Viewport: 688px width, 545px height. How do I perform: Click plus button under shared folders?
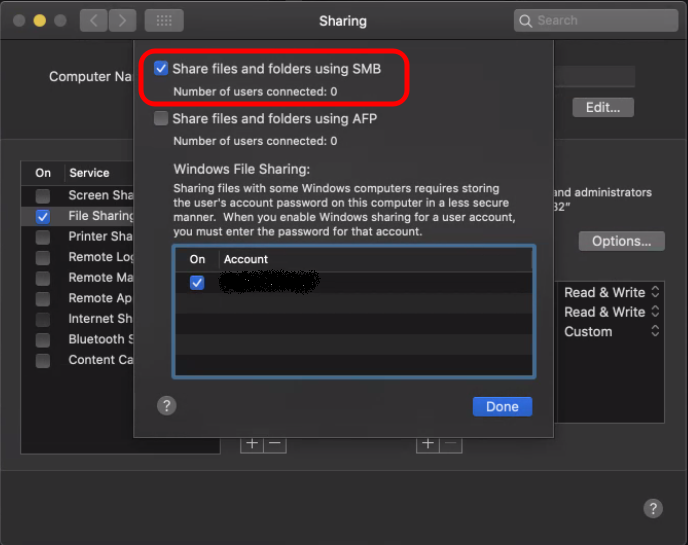pos(252,443)
